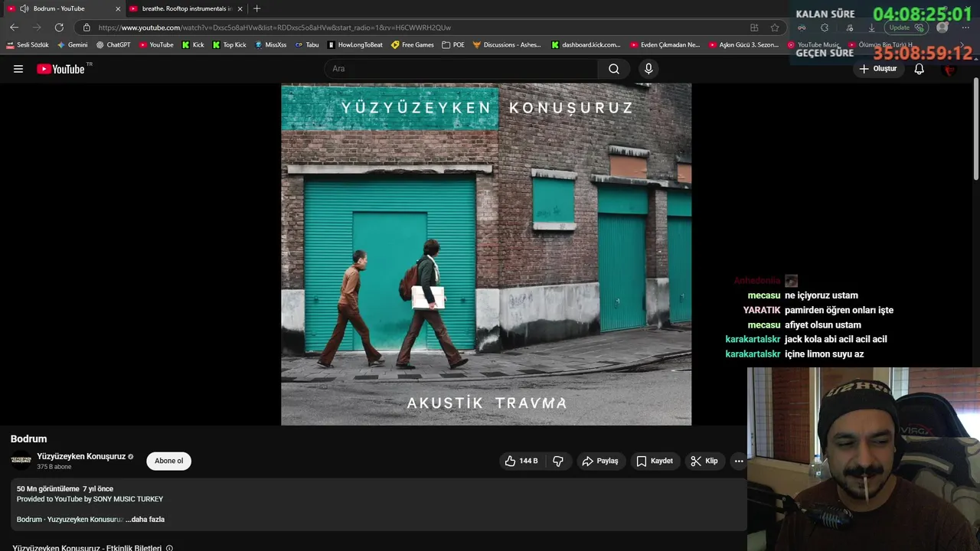Start voice search with microphone icon
The image size is (980, 551).
[x=648, y=69]
